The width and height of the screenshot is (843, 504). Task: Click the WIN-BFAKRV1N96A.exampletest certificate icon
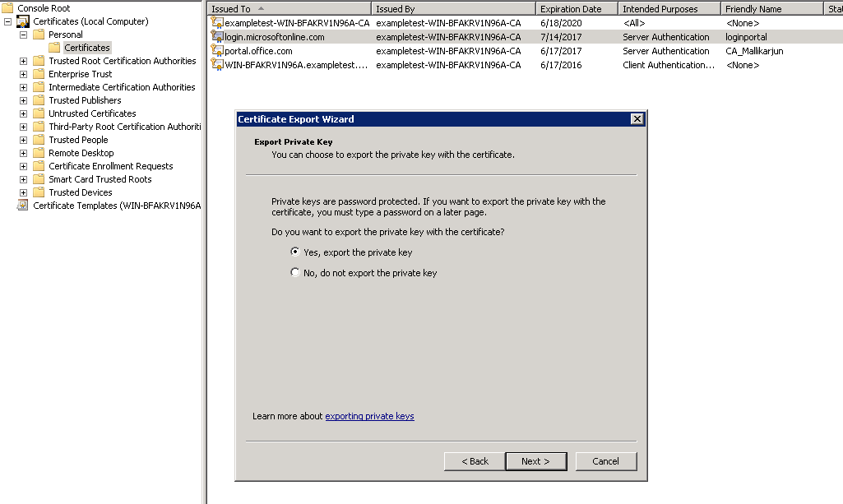click(217, 64)
